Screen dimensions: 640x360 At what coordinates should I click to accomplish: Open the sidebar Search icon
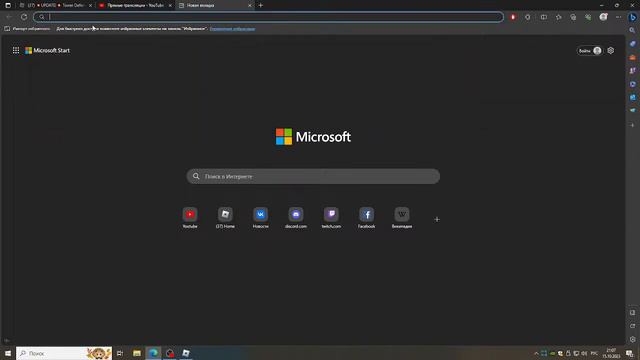point(633,30)
